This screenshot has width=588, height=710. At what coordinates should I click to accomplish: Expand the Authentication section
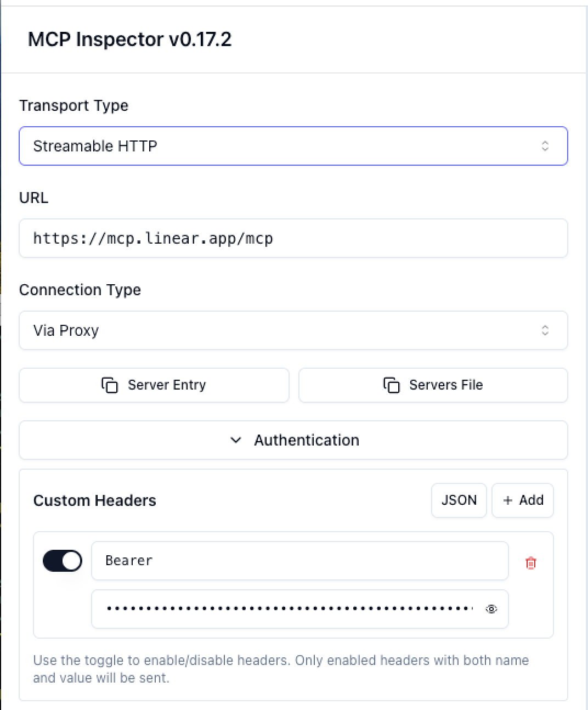point(293,440)
